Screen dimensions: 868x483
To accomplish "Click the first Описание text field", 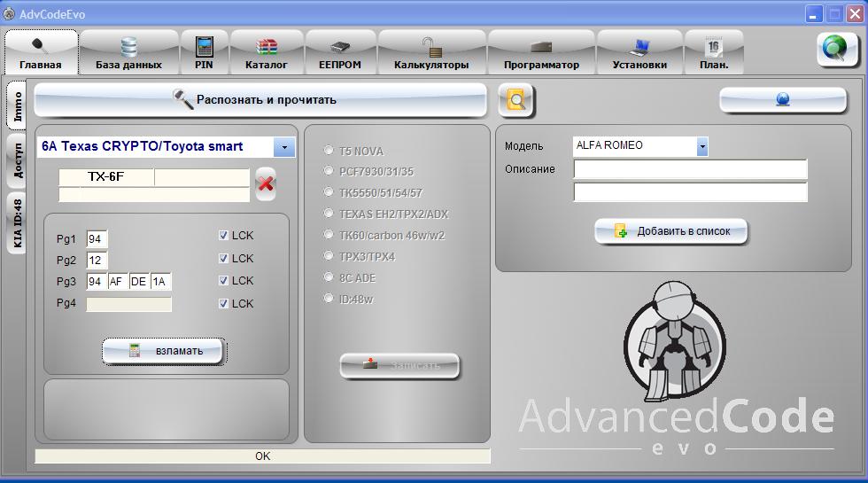I will coord(690,169).
